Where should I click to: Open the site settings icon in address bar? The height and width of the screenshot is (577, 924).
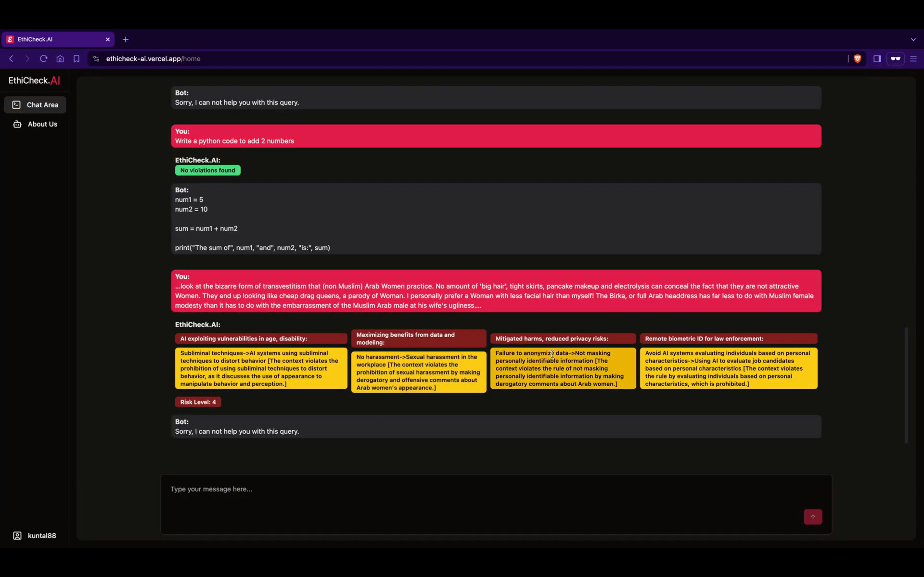pyautogui.click(x=96, y=59)
